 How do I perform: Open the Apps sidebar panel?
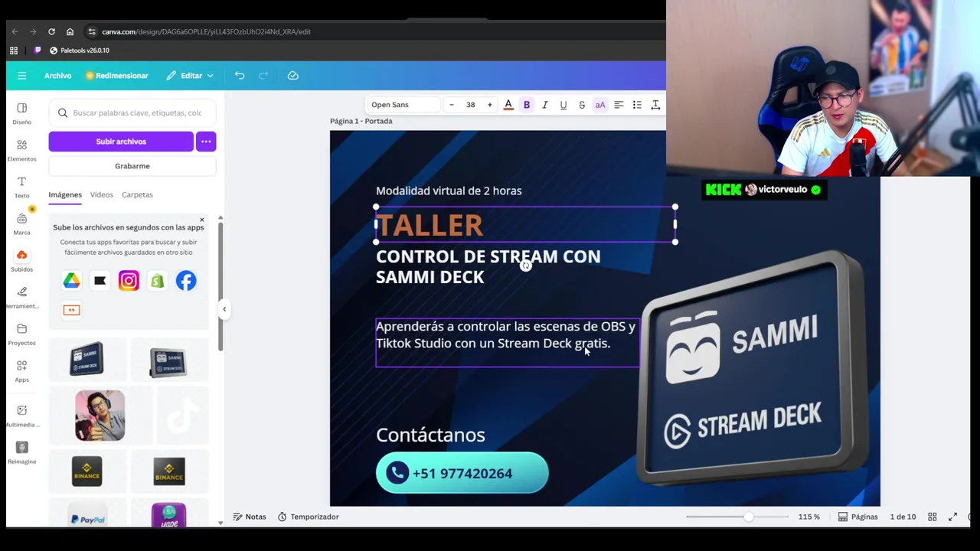(x=21, y=370)
